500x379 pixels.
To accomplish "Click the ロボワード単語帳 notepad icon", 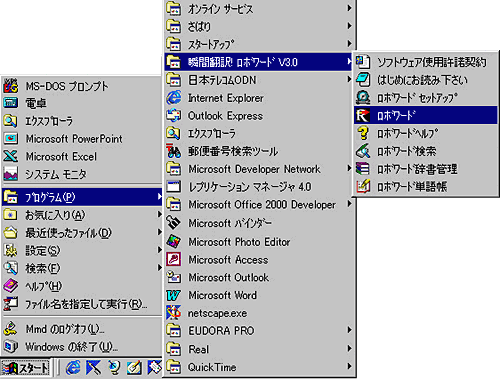I will [x=363, y=186].
